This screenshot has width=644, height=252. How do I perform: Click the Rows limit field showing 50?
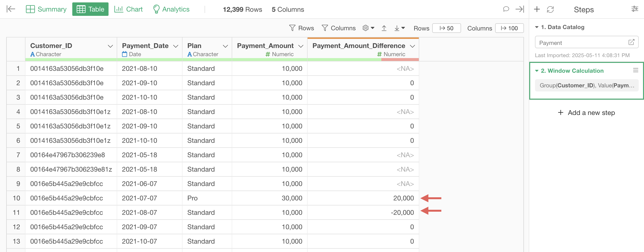[x=446, y=28]
